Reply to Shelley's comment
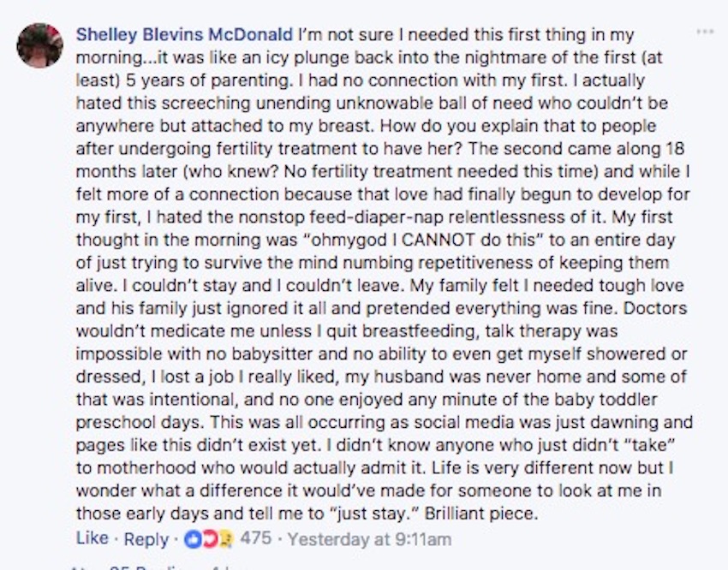The height and width of the screenshot is (570, 728). coord(146,539)
